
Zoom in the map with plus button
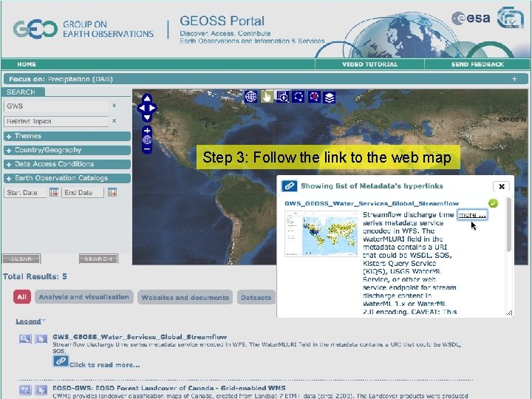pyautogui.click(x=147, y=131)
